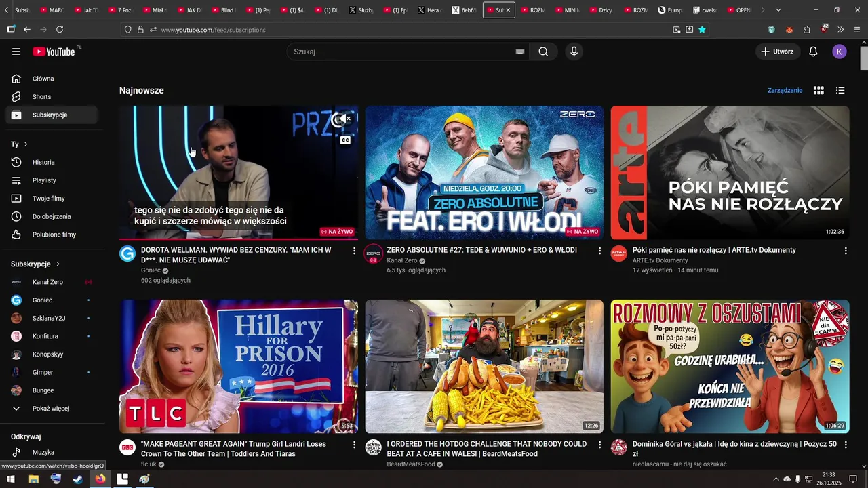Click the page vertical scrollbar thumb
The image size is (868, 488).
point(864,58)
